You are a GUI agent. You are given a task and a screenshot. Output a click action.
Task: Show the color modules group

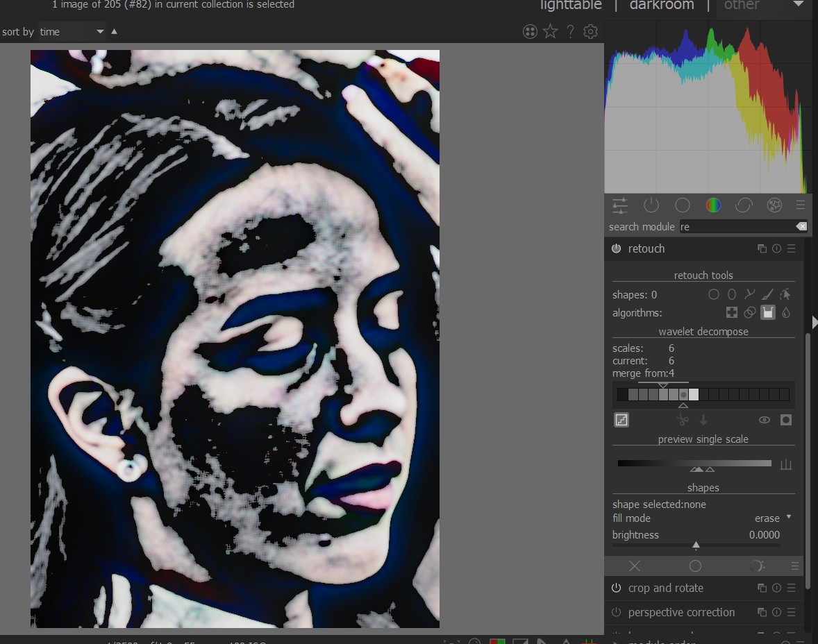pyautogui.click(x=713, y=205)
